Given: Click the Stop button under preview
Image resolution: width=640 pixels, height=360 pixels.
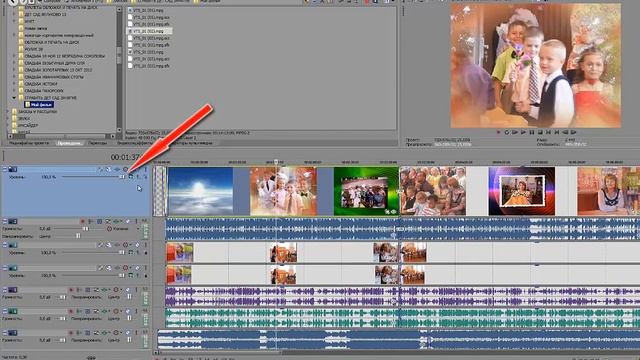Looking at the screenshot, I should tap(540, 132).
